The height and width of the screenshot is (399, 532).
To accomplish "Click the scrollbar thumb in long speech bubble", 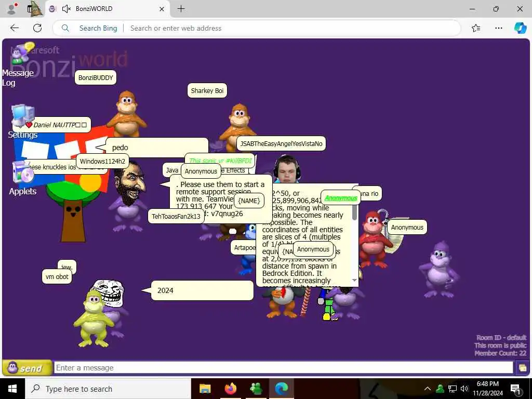I will pos(354,212).
